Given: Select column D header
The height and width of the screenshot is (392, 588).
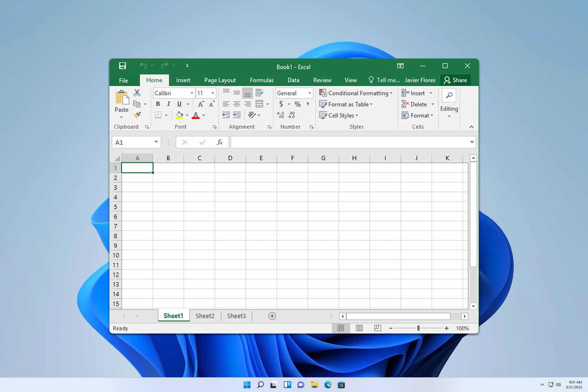Looking at the screenshot, I should [x=230, y=158].
